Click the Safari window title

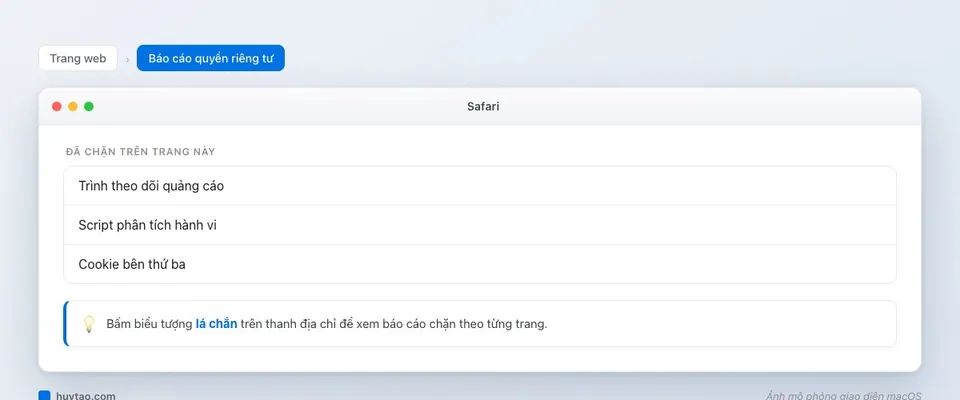[483, 107]
